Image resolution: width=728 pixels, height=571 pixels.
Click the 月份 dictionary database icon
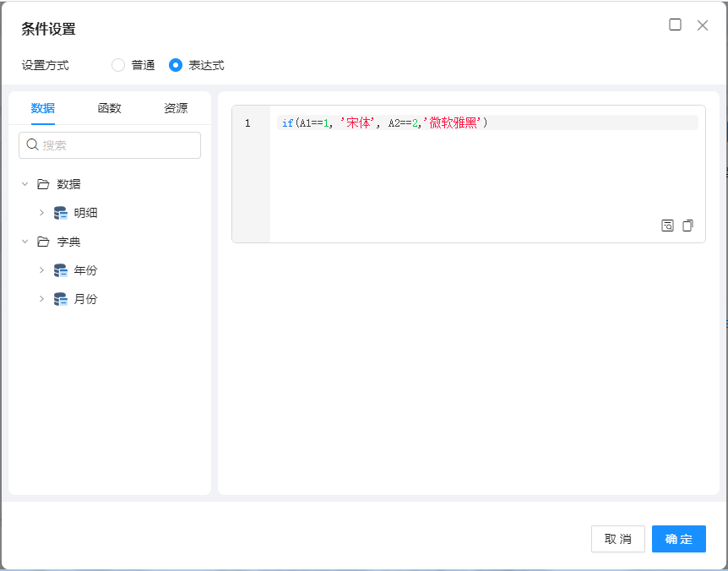point(61,299)
